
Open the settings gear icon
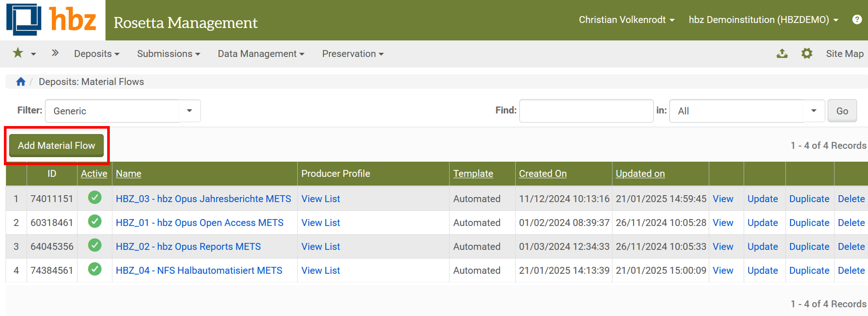click(x=806, y=53)
